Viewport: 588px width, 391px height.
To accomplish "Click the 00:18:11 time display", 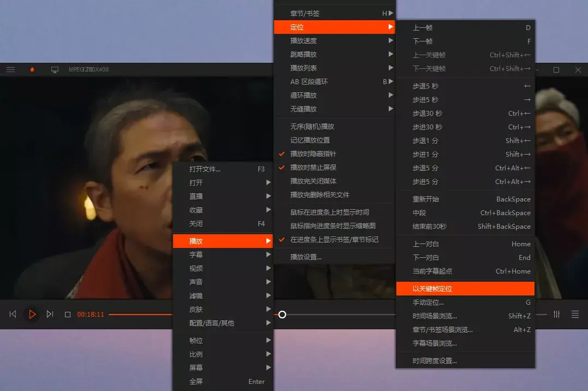I will point(91,314).
